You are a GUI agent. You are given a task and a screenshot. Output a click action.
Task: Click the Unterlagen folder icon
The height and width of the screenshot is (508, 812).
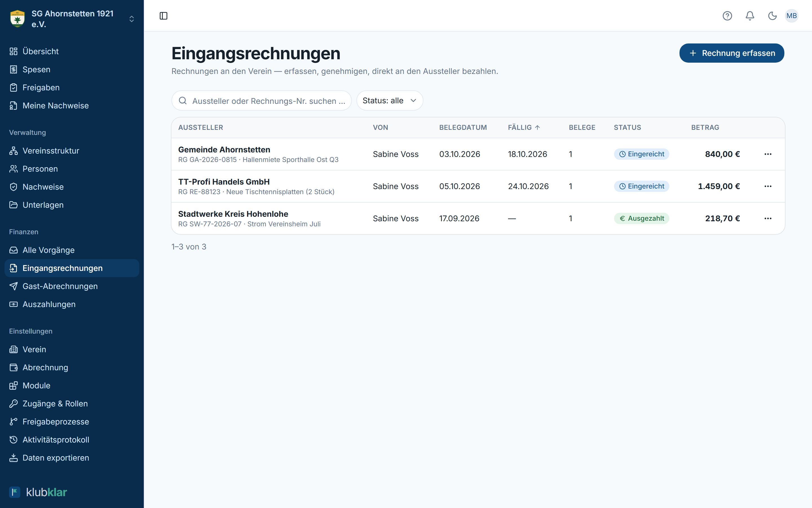coord(14,205)
